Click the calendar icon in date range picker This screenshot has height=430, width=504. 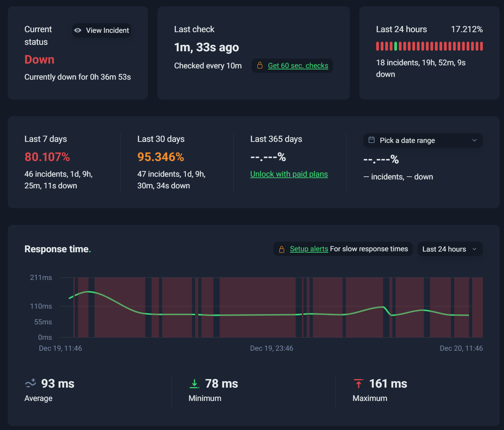[x=371, y=140]
